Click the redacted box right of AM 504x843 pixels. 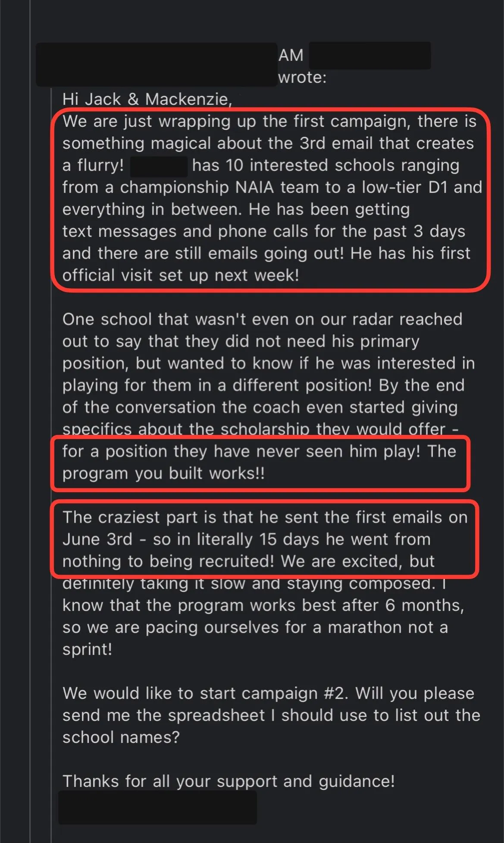click(x=370, y=55)
